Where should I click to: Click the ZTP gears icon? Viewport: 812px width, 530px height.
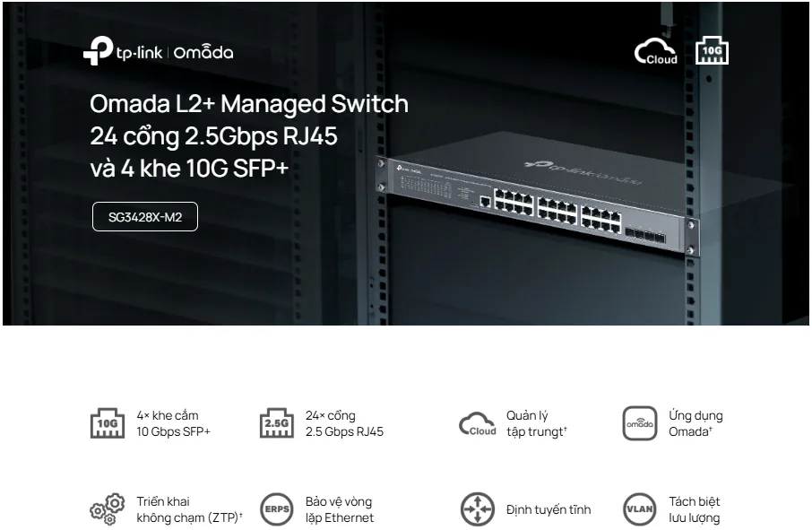pos(108,509)
